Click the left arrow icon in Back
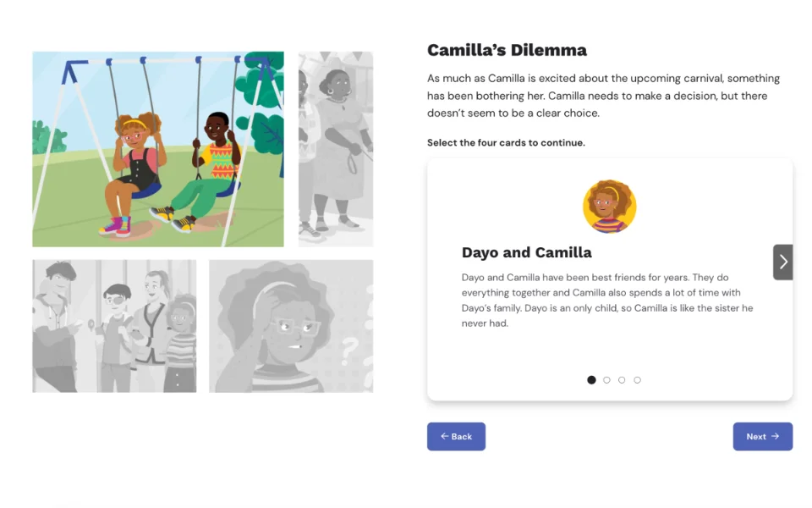Screen dimensions: 812x508 pos(444,437)
